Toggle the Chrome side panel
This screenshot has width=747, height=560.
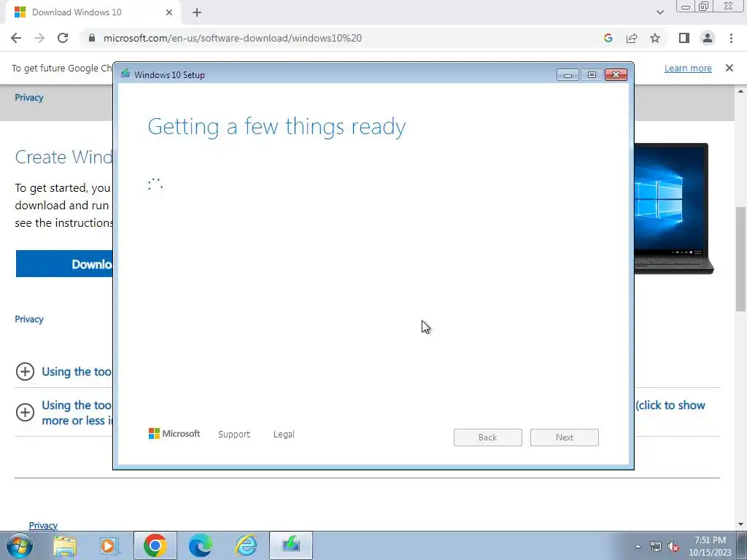pyautogui.click(x=684, y=38)
